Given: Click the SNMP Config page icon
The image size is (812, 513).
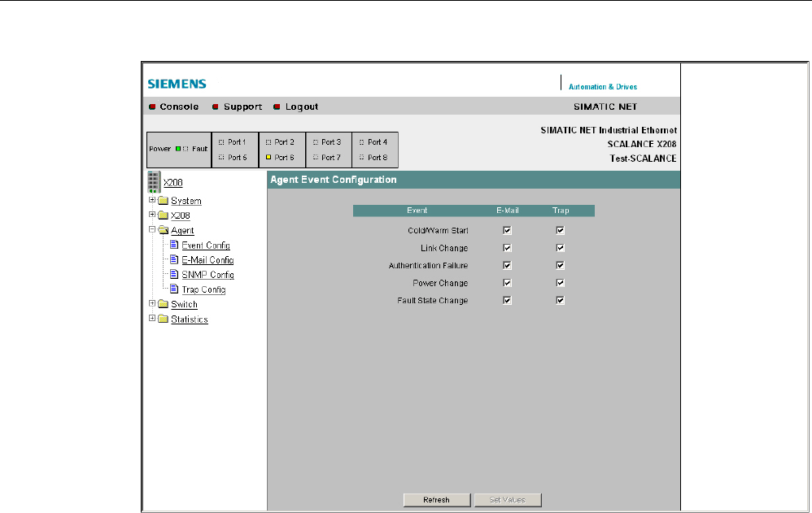Looking at the screenshot, I should 174,274.
